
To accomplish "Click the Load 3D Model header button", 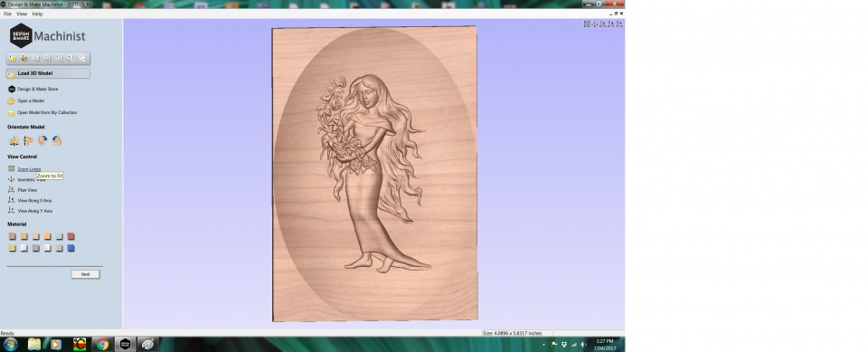I will (48, 73).
